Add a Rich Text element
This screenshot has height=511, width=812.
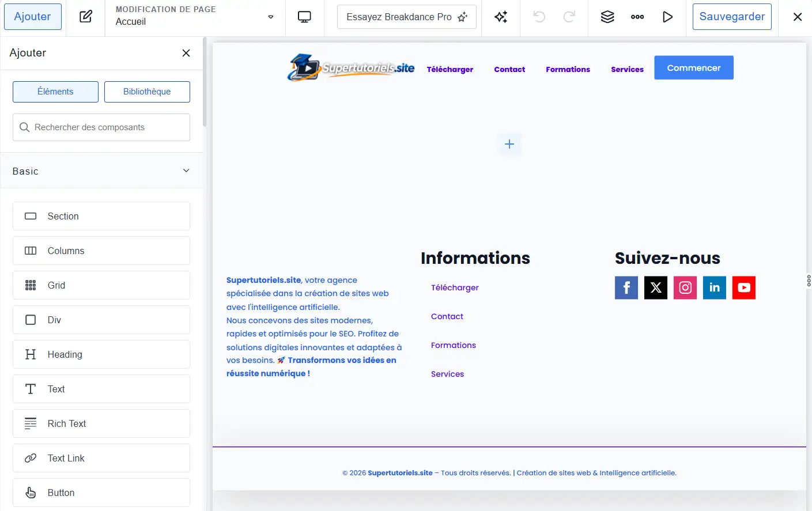101,423
